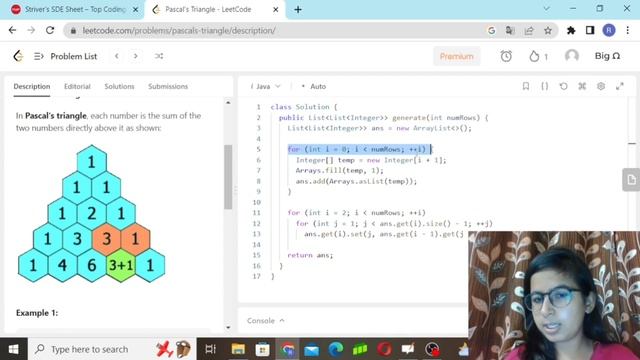Open the Windows Start menu
The image size is (640, 360).
(13, 349)
